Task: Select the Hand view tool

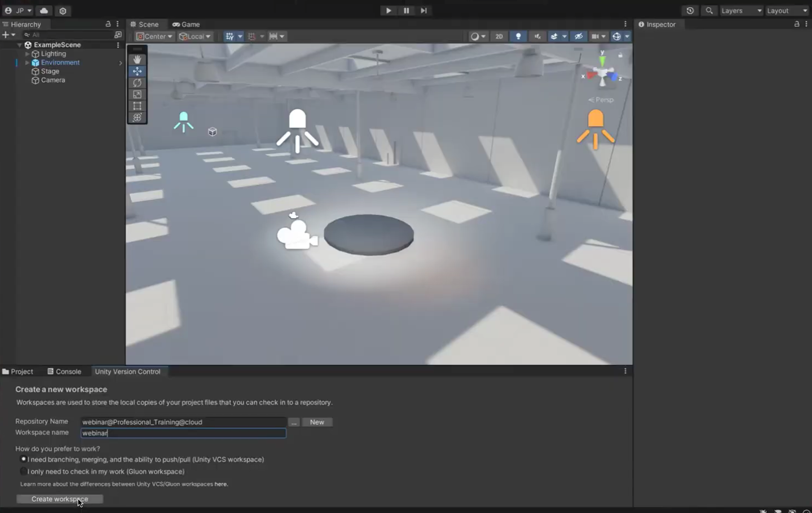Action: coord(137,60)
